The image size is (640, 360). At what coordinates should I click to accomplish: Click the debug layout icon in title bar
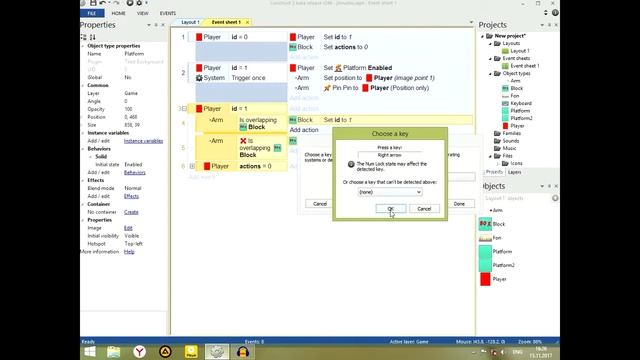[x=139, y=3]
